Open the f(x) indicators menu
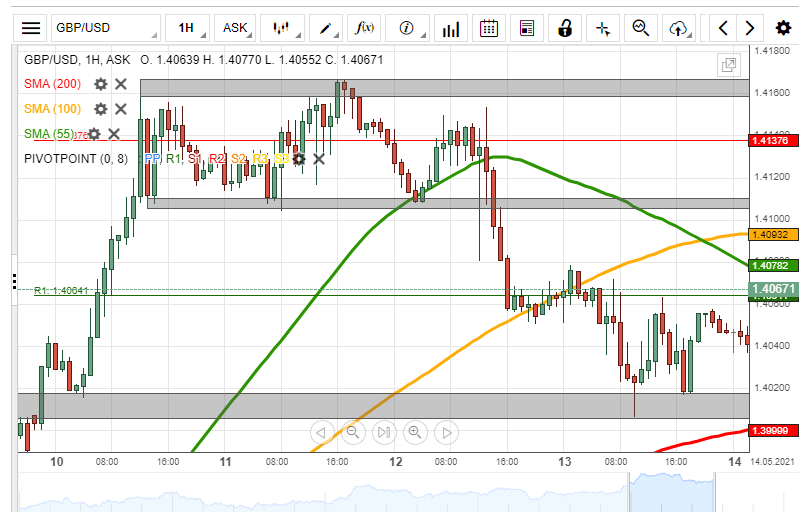 pyautogui.click(x=364, y=28)
